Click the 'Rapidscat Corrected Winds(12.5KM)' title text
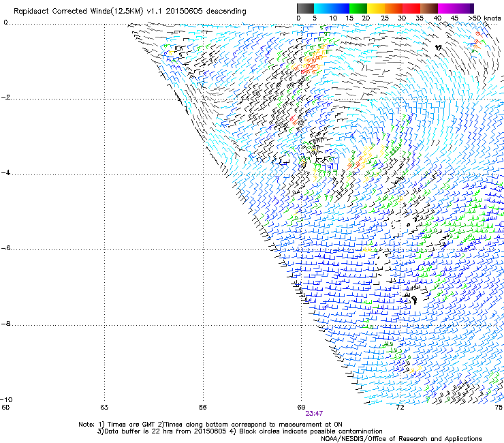 [x=78, y=12]
